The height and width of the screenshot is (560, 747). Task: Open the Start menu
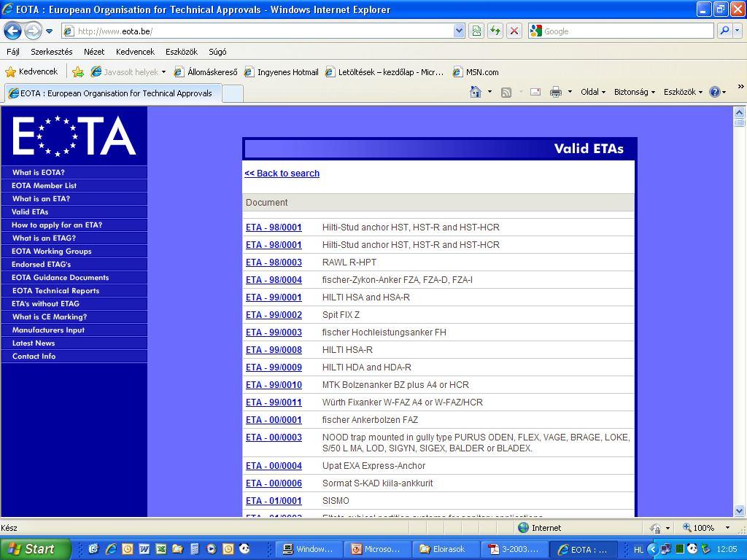point(35,549)
